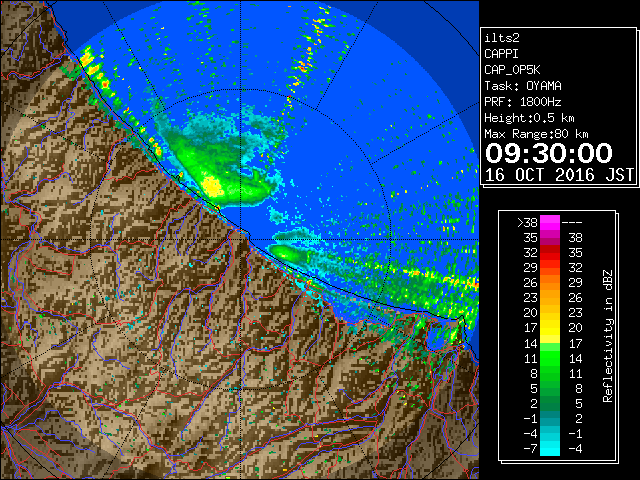Pick the red 32–35 dBZ legend swatch
Screen dimensions: 640x480
point(550,253)
